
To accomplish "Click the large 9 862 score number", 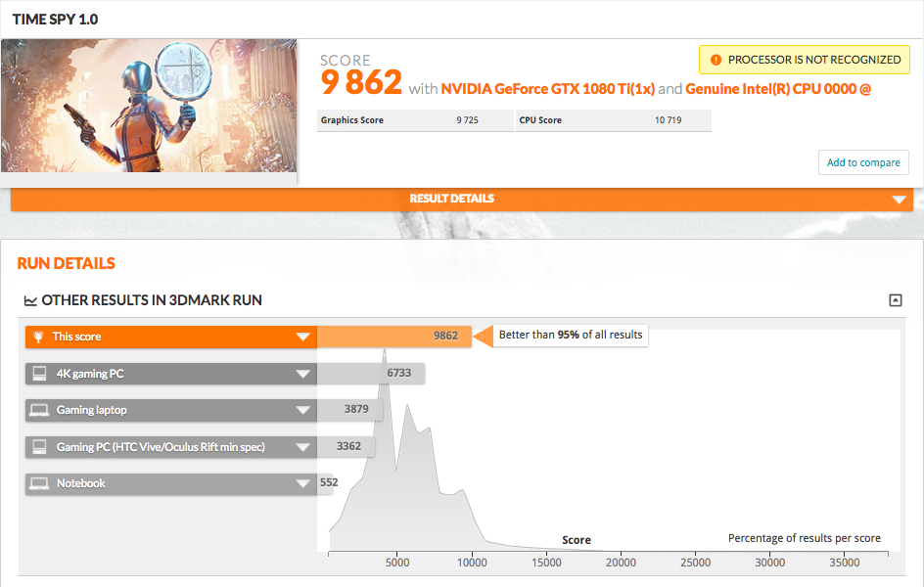I will click(x=361, y=82).
